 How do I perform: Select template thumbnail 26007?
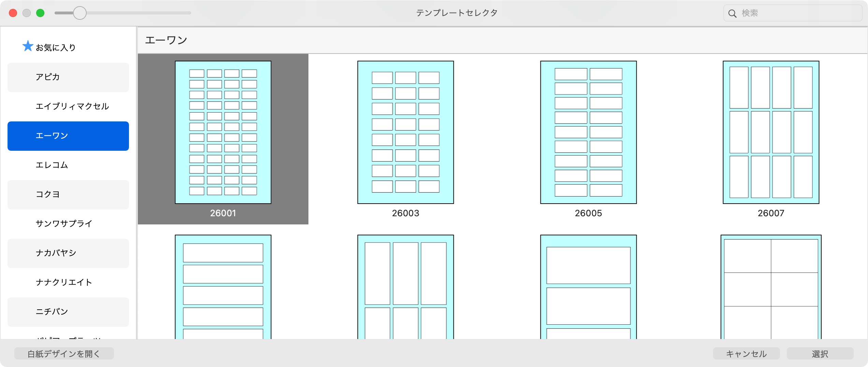(771, 132)
